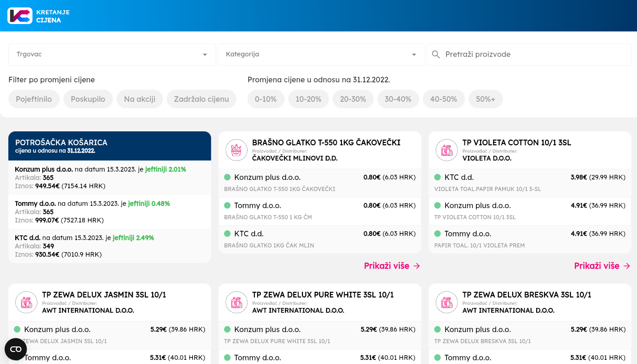Toggle the Zadržalo cijenu filter chip
Viewport: 637px width, 364px height.
(x=201, y=99)
